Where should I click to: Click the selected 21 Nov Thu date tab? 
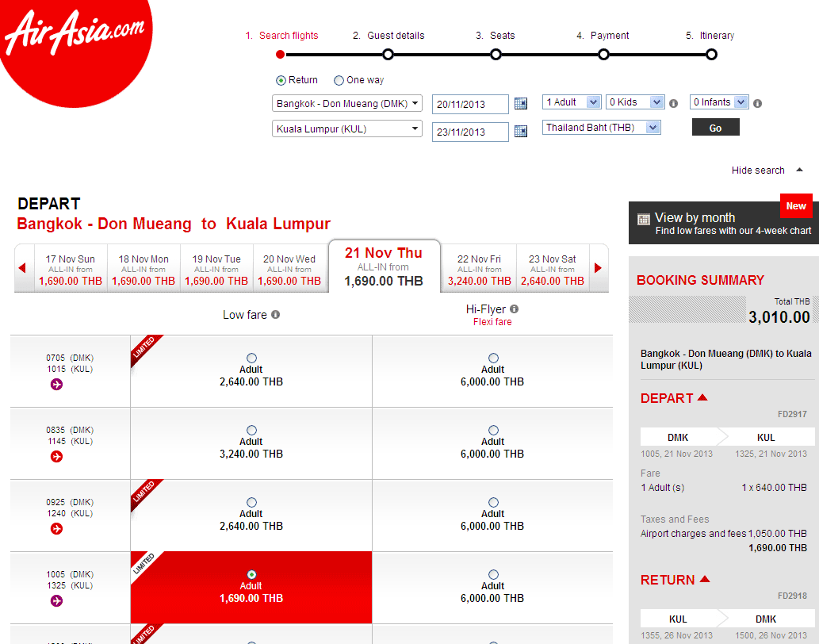[384, 266]
